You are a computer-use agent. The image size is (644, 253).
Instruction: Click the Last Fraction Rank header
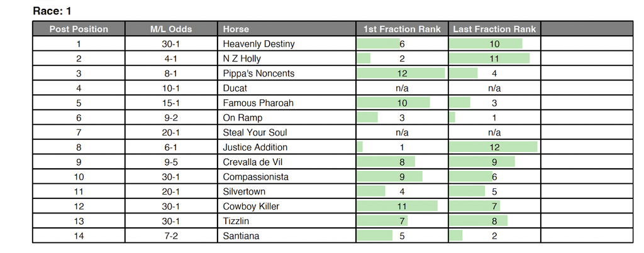pyautogui.click(x=494, y=29)
